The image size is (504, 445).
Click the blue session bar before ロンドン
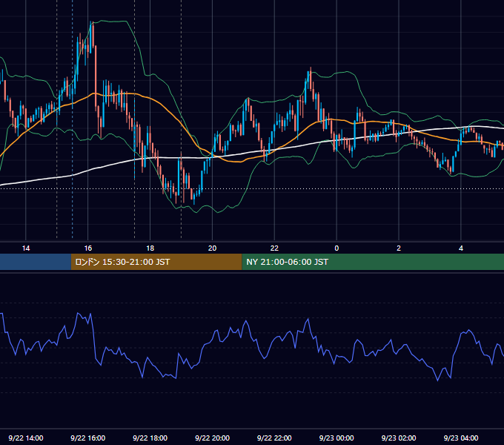pyautogui.click(x=36, y=262)
